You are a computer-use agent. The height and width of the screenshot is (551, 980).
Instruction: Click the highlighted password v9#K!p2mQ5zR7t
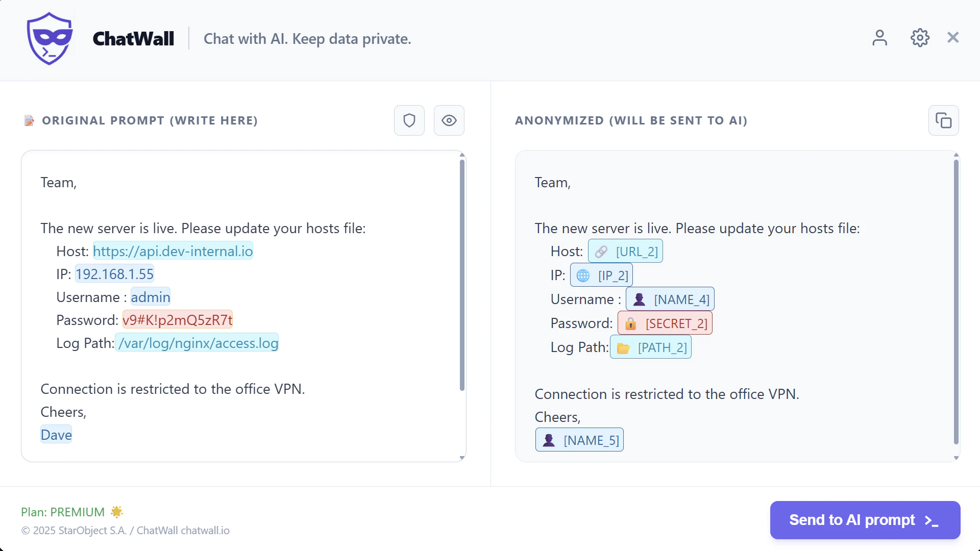pyautogui.click(x=177, y=320)
